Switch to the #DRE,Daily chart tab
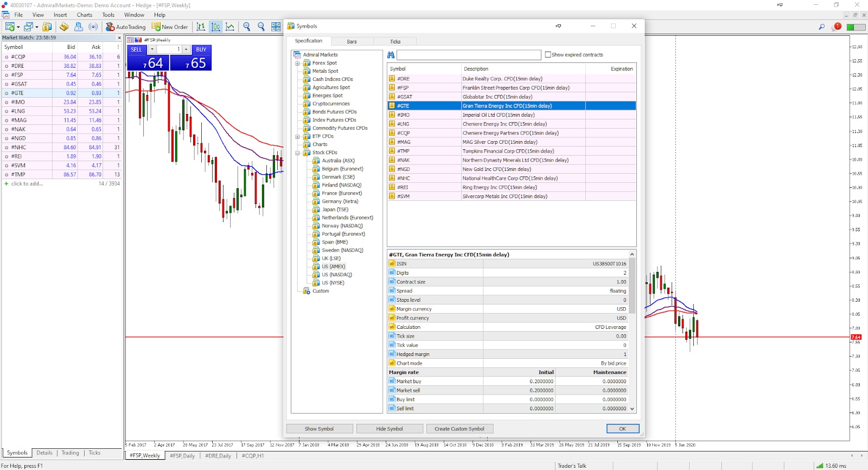 [218, 456]
